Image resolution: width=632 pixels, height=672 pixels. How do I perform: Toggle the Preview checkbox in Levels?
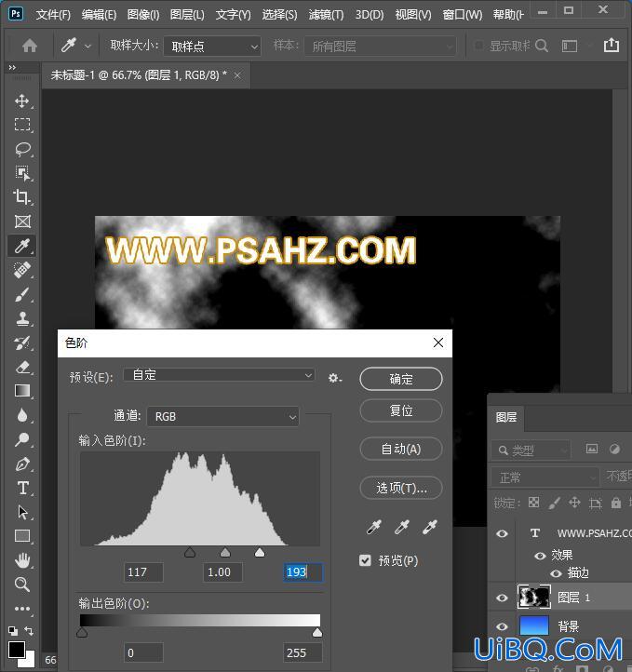(x=365, y=560)
